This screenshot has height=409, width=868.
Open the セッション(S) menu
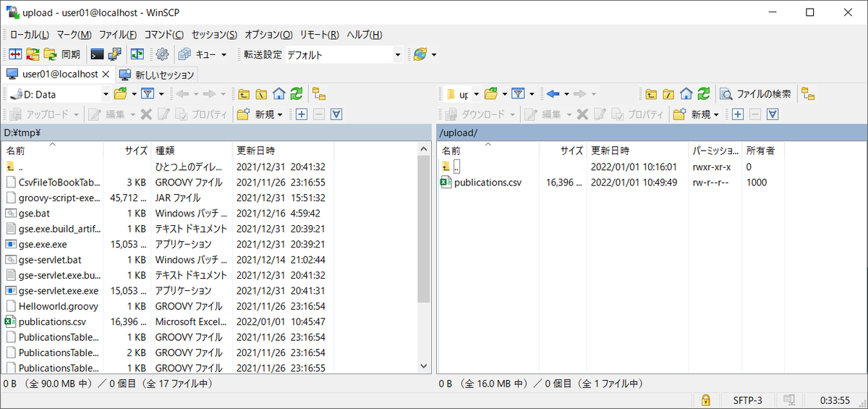(214, 34)
